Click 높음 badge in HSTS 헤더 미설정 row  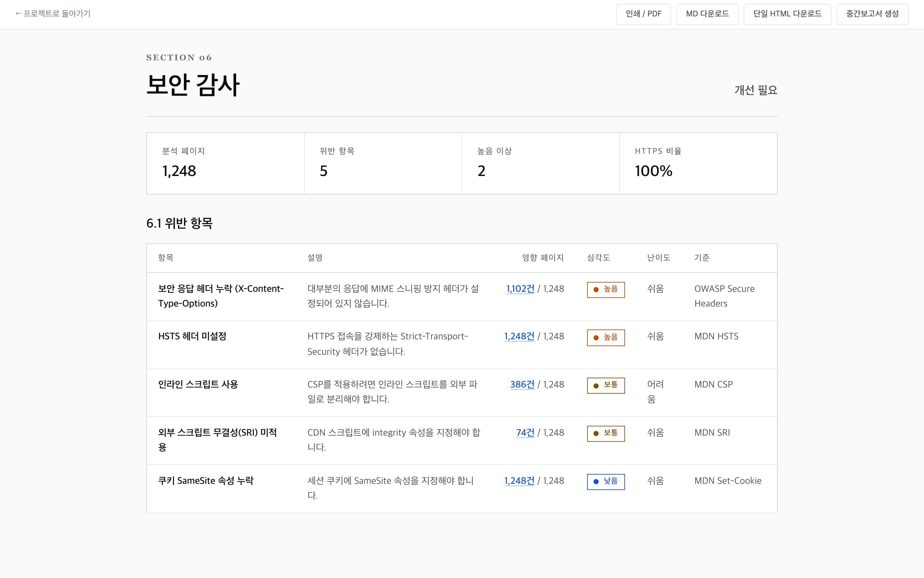click(606, 337)
